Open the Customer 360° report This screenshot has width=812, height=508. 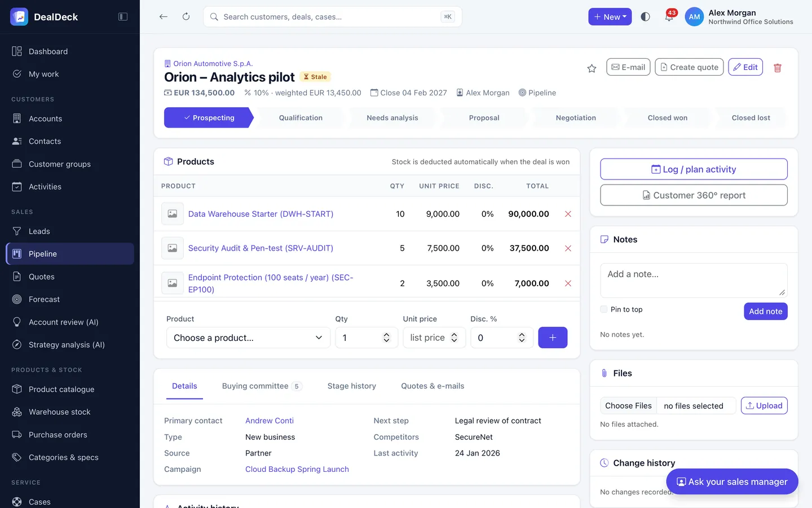point(694,195)
